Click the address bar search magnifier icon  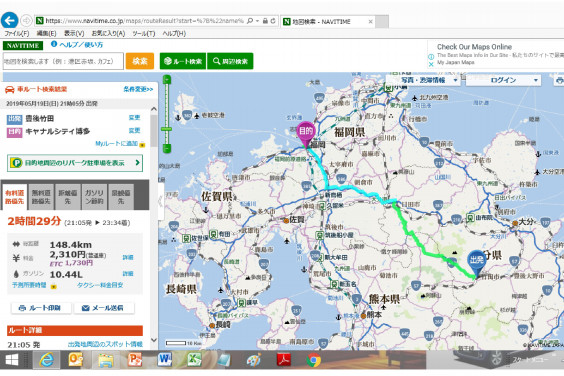250,21
